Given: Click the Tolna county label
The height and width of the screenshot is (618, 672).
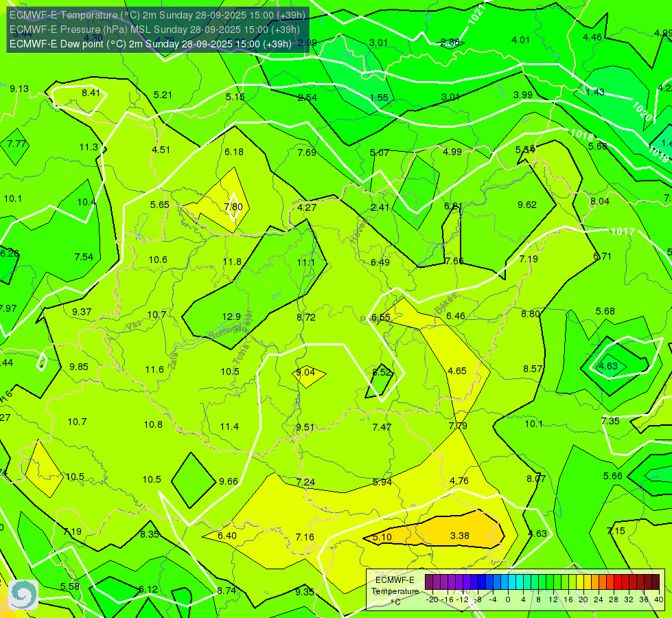Looking at the screenshot, I should coord(241,354).
